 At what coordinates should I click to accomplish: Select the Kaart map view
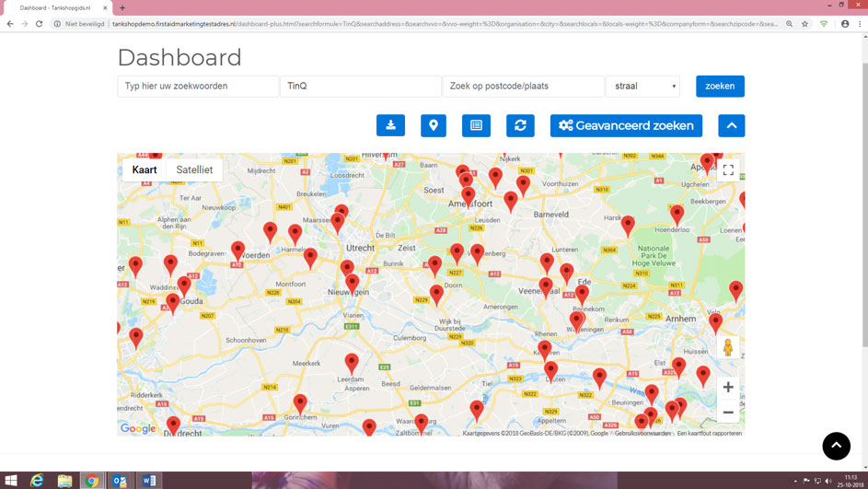point(145,170)
